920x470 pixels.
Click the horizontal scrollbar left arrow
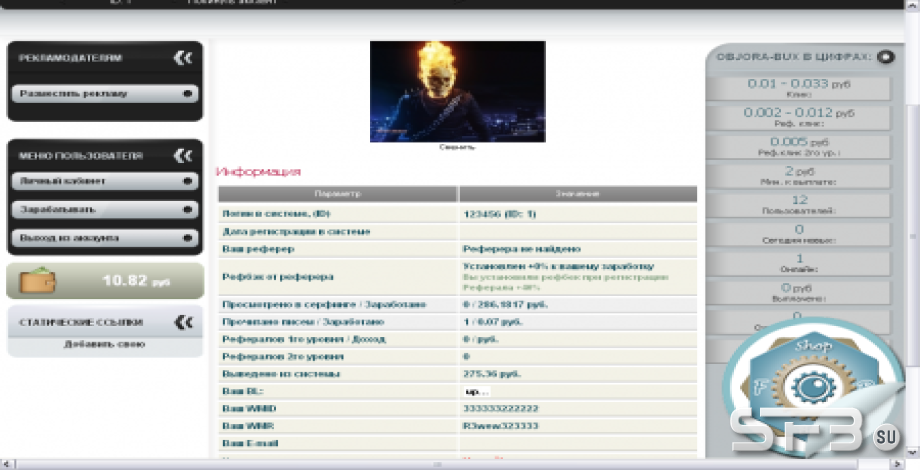click(8, 464)
